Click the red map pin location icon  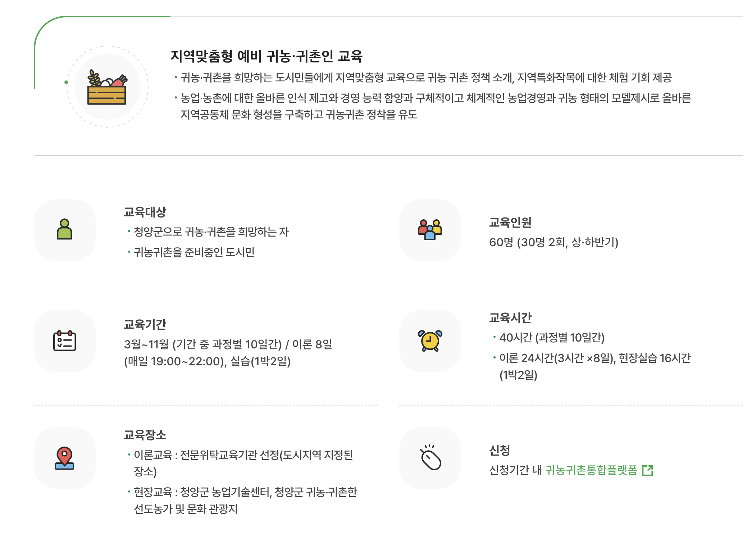(65, 458)
